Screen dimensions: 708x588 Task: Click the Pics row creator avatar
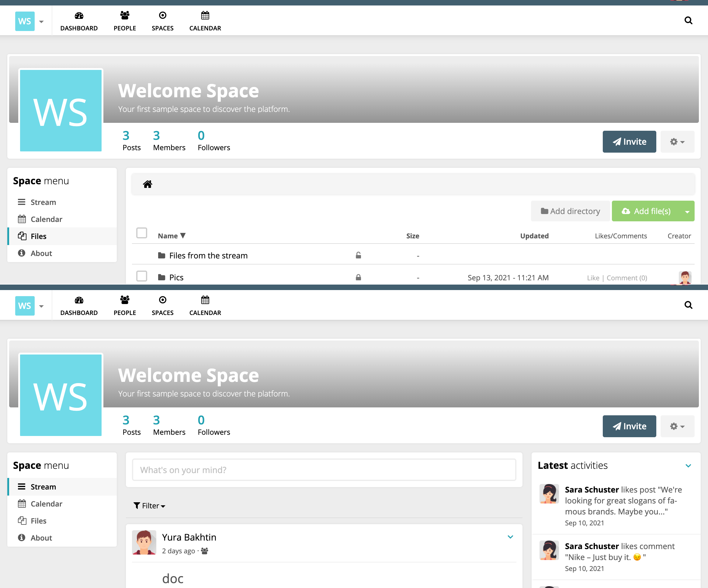pyautogui.click(x=685, y=278)
